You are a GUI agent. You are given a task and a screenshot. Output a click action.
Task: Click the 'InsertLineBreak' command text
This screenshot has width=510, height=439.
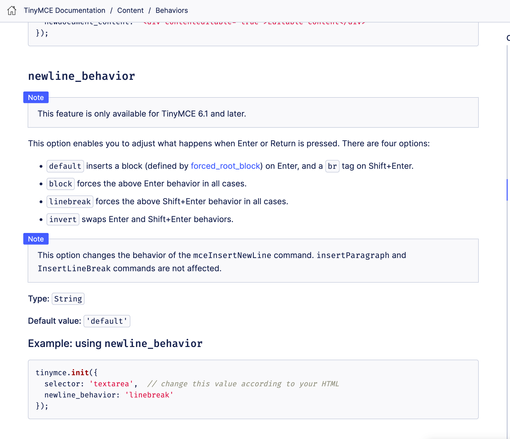[74, 269]
